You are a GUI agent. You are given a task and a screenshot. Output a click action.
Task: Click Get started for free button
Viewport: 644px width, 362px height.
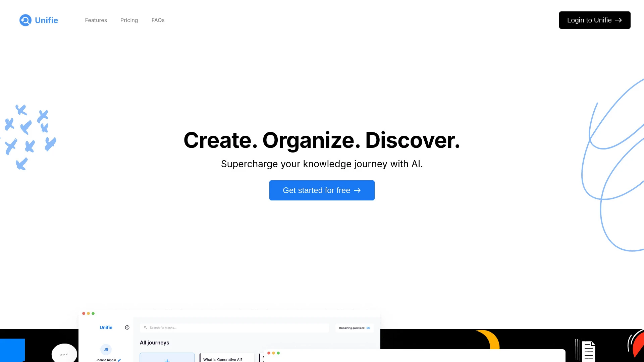(322, 190)
